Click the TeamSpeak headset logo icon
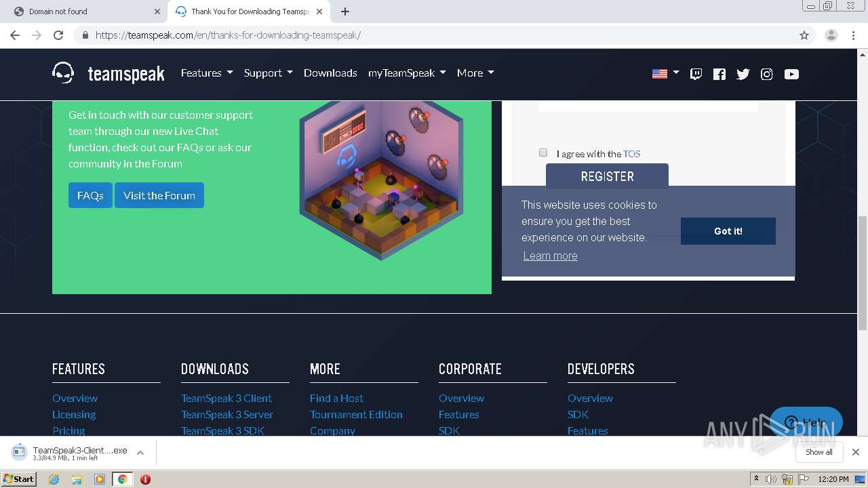The width and height of the screenshot is (868, 488). (63, 73)
